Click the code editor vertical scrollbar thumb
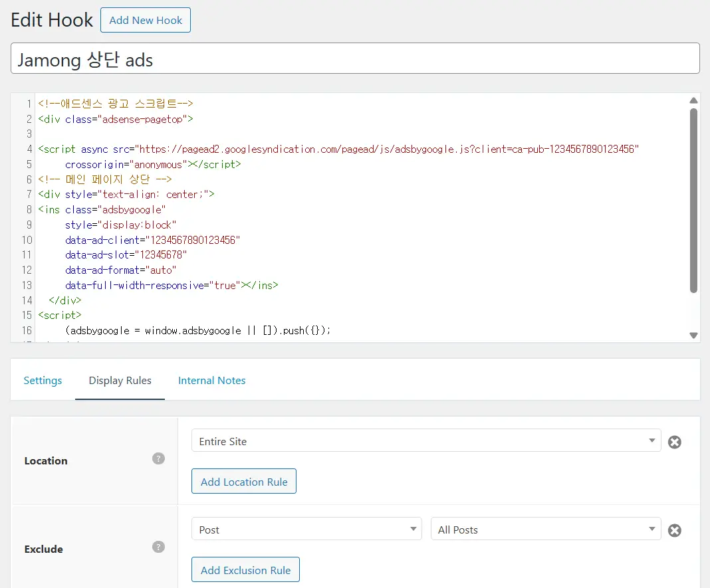710x588 pixels. pyautogui.click(x=693, y=199)
